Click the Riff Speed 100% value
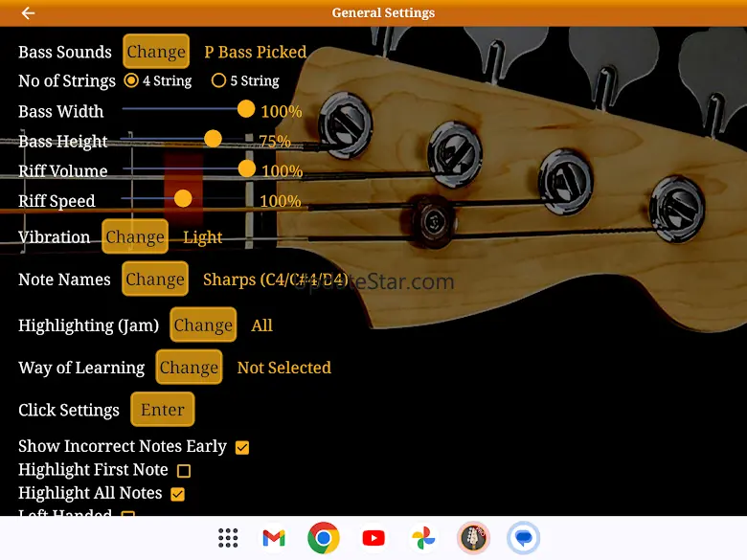Viewport: 747px width, 560px height. [x=281, y=201]
